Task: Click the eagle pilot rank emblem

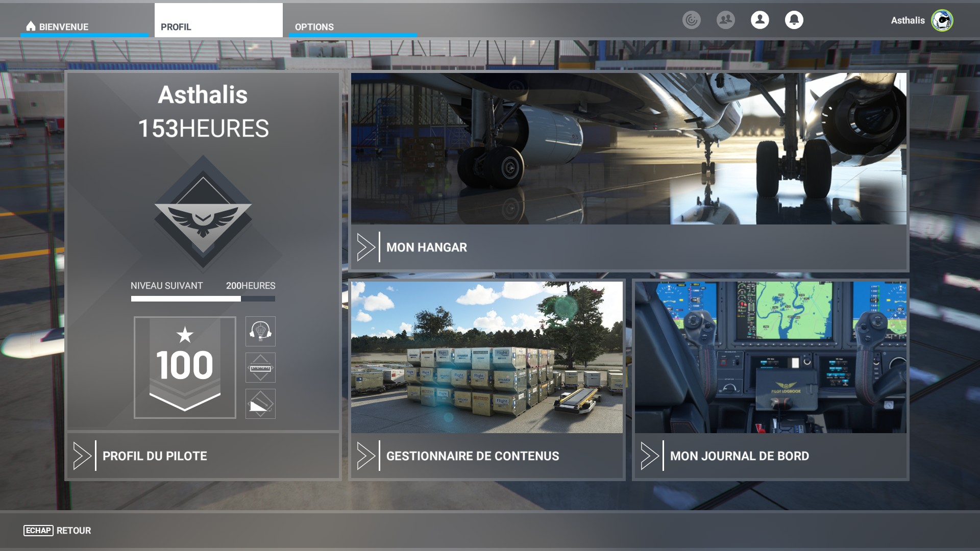Action: (203, 214)
